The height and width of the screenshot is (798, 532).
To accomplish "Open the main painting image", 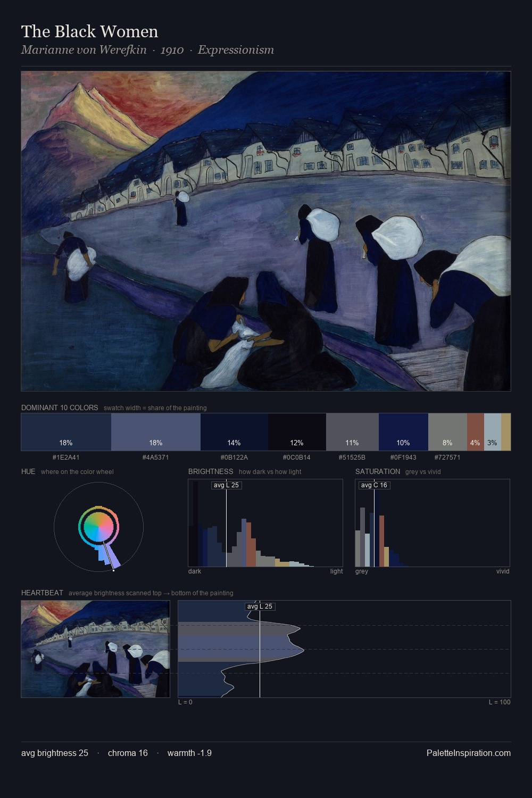I will pos(266,231).
